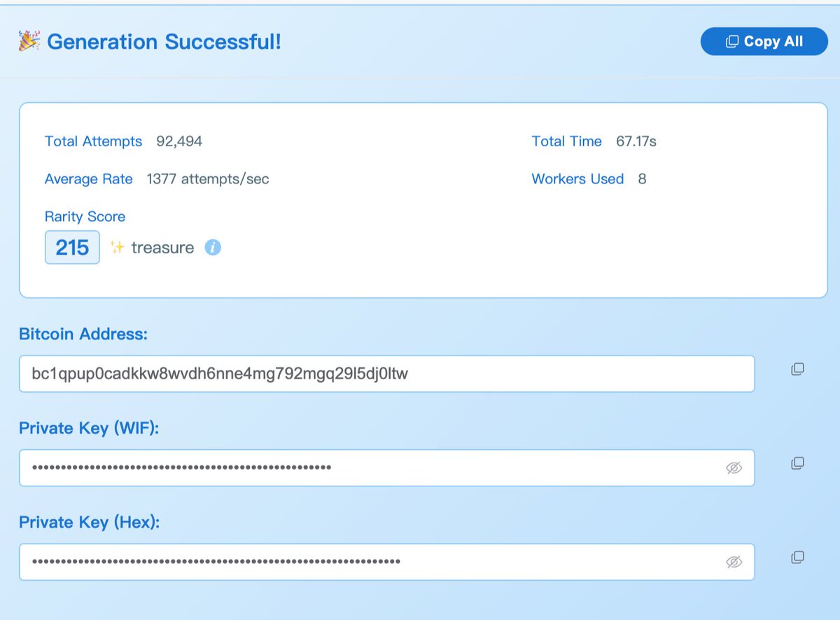The width and height of the screenshot is (840, 620).
Task: Click the rarity score 215 badge
Action: pos(72,248)
